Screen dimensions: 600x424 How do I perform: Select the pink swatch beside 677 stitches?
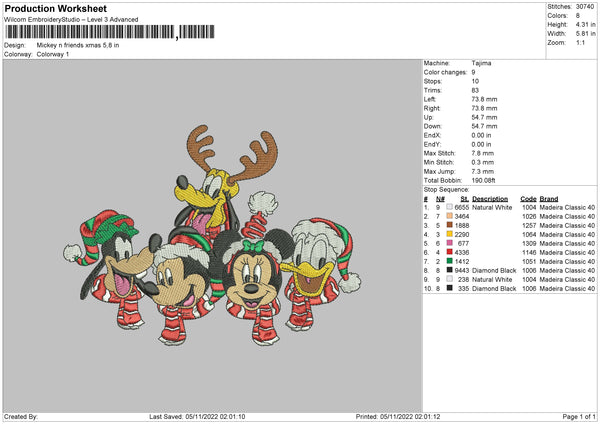(449, 243)
